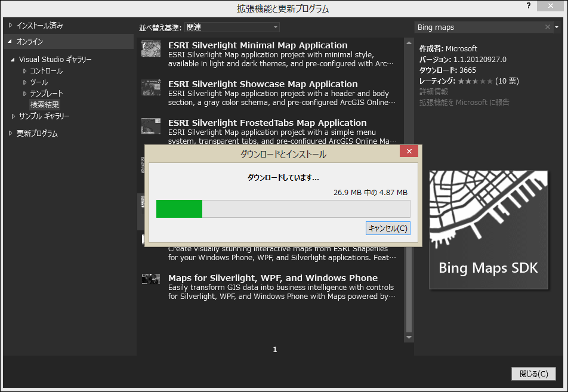The height and width of the screenshot is (392, 568).
Task: Open the 並べ替え基準 sort dropdown
Action: [232, 27]
